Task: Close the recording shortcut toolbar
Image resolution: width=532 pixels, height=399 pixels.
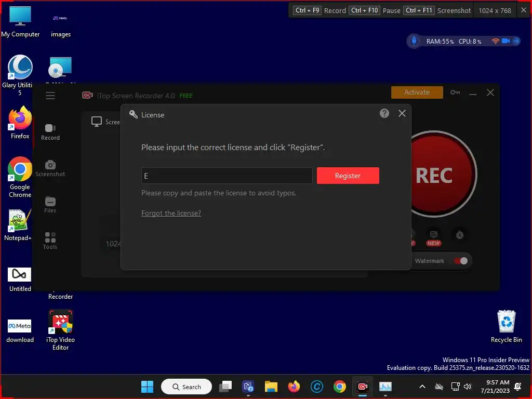Action: tap(524, 10)
